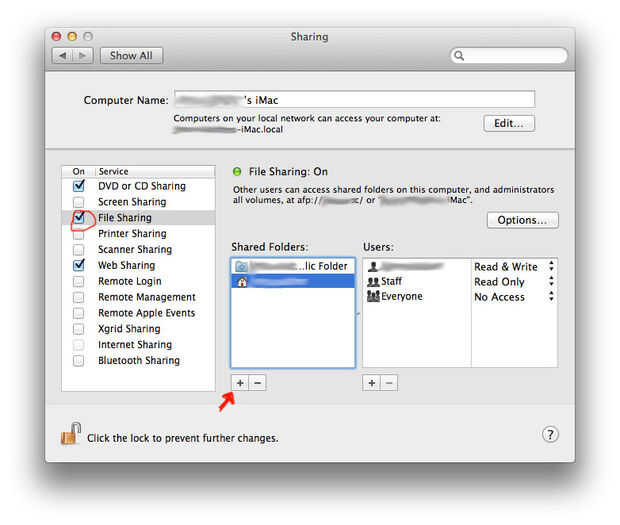Click the Service column header
This screenshot has height=525, width=620.
pyautogui.click(x=155, y=172)
